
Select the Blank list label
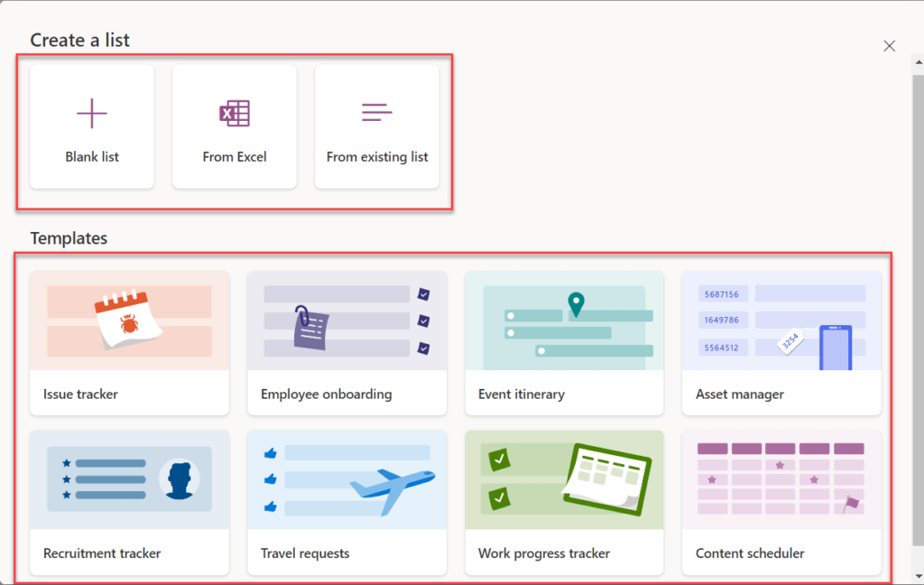coord(92,157)
